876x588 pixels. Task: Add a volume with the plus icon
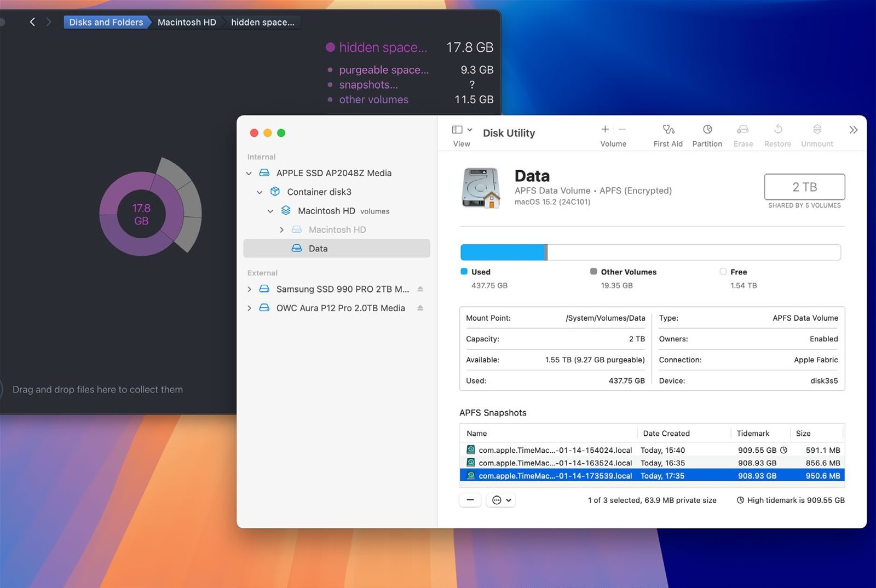coord(605,129)
